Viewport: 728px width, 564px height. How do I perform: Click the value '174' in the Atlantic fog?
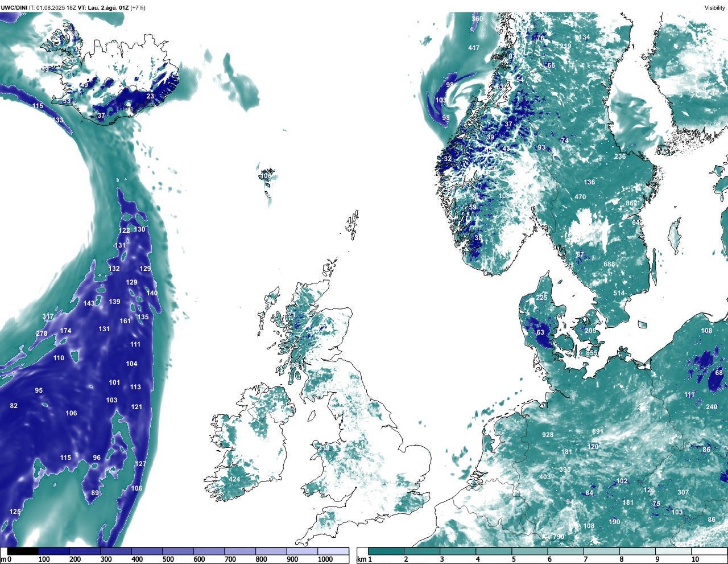pos(65,331)
